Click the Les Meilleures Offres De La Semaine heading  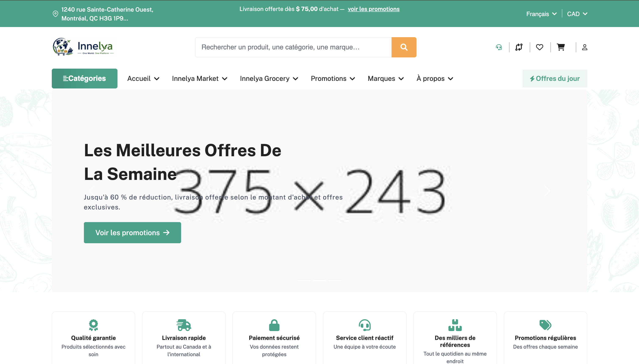point(183,162)
